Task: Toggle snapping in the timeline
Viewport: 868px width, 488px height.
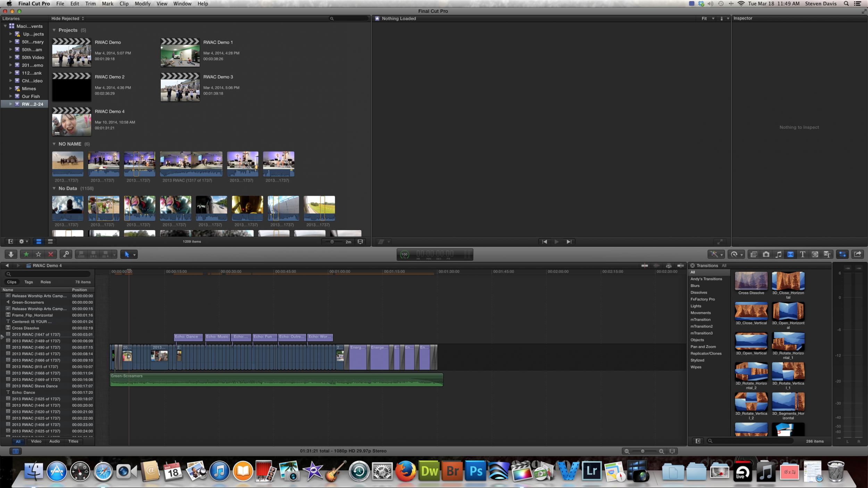Action: pyautogui.click(x=680, y=266)
